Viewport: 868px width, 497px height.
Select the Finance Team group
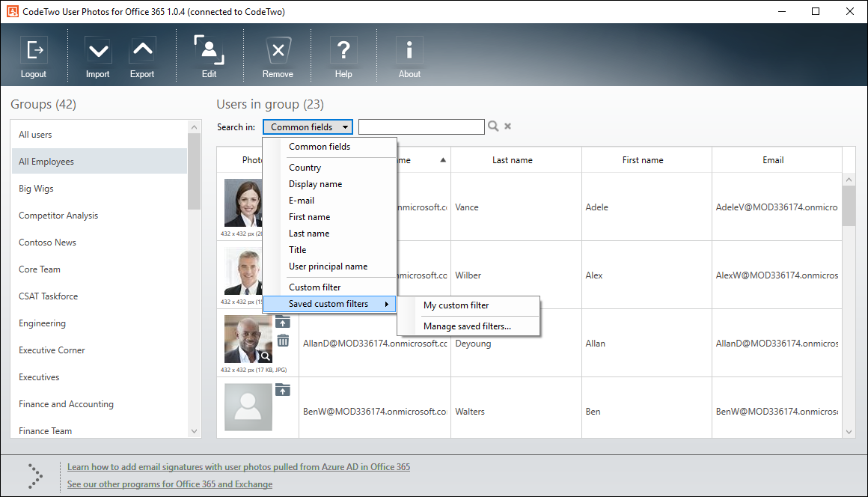point(100,430)
